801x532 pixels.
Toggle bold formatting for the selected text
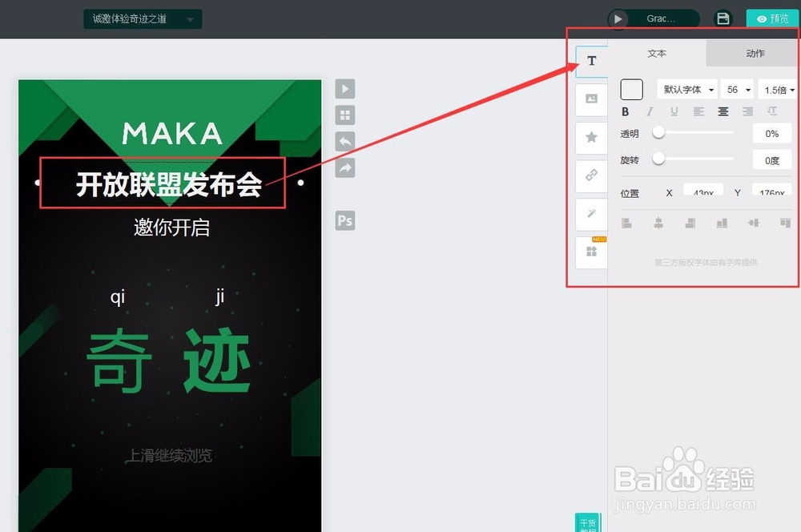[x=625, y=111]
